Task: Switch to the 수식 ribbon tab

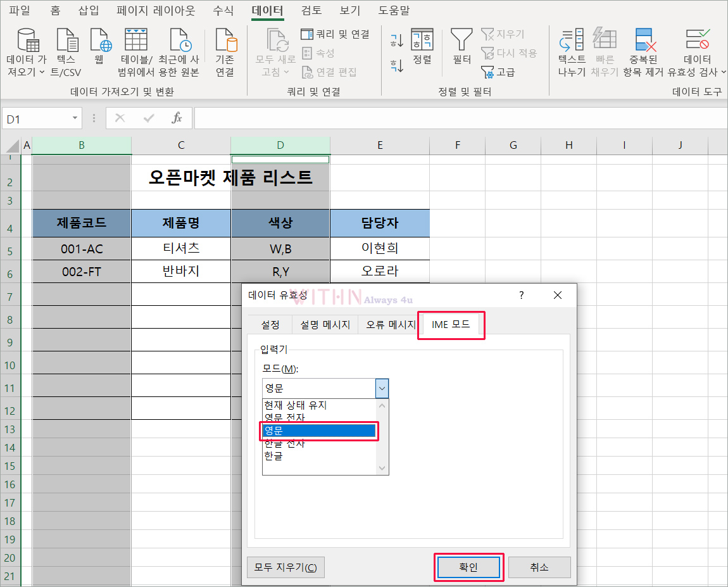Action: coord(223,10)
